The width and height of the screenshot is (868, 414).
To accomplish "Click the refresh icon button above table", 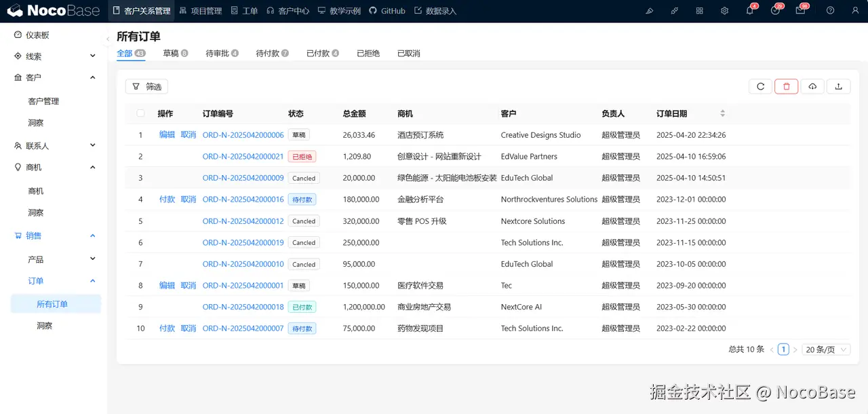I will [x=760, y=86].
